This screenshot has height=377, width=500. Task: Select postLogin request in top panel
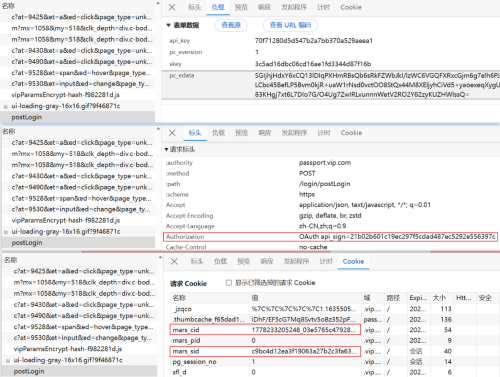click(78, 117)
